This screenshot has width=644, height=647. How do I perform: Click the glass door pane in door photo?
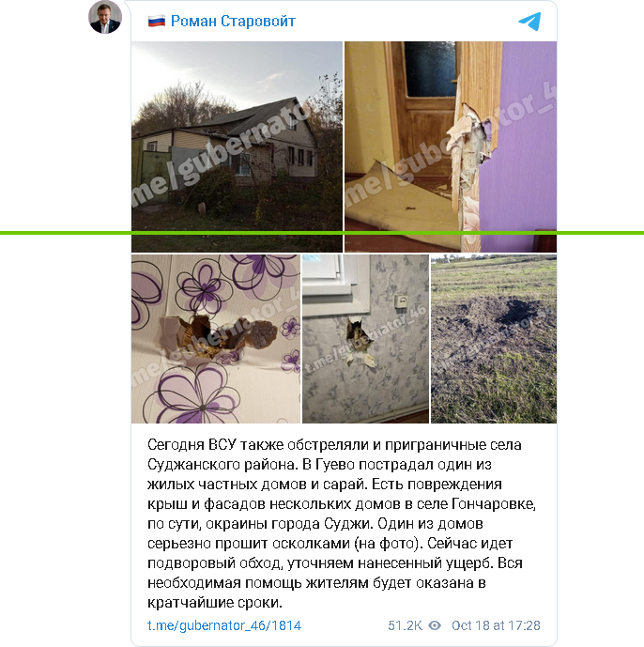[x=430, y=69]
